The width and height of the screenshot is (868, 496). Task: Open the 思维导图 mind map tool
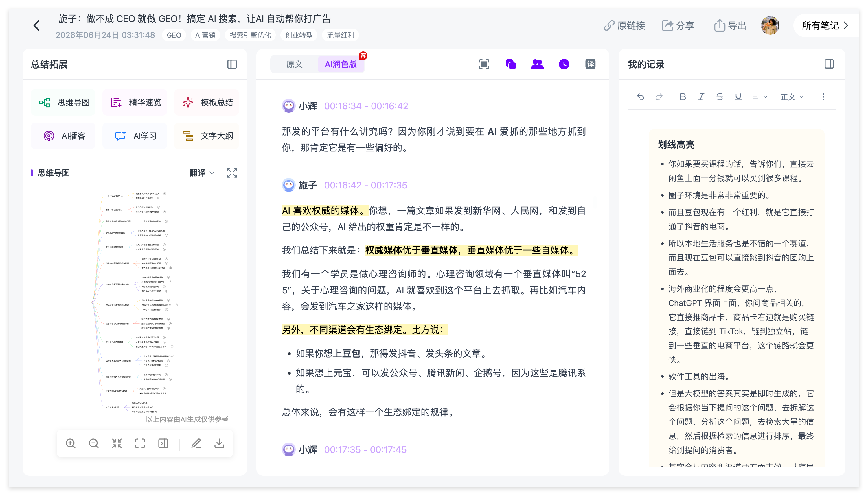64,102
